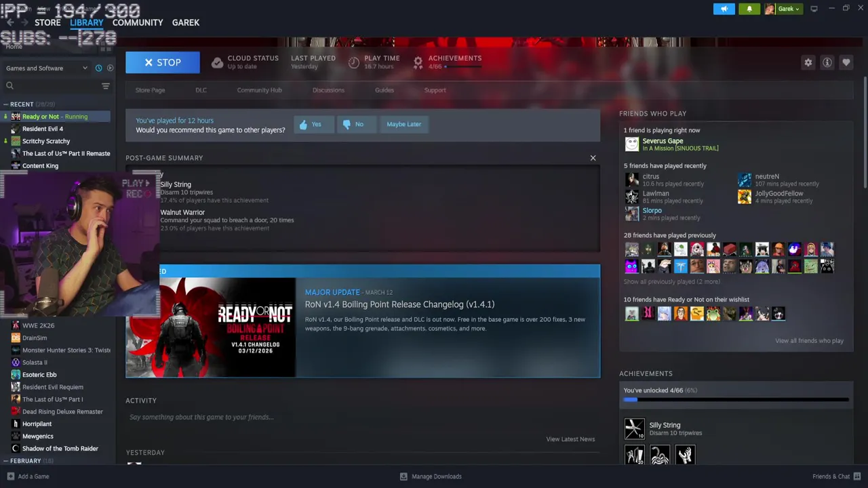The width and height of the screenshot is (868, 488).
Task: Open friend Slorpo profile avatar
Action: (x=631, y=213)
